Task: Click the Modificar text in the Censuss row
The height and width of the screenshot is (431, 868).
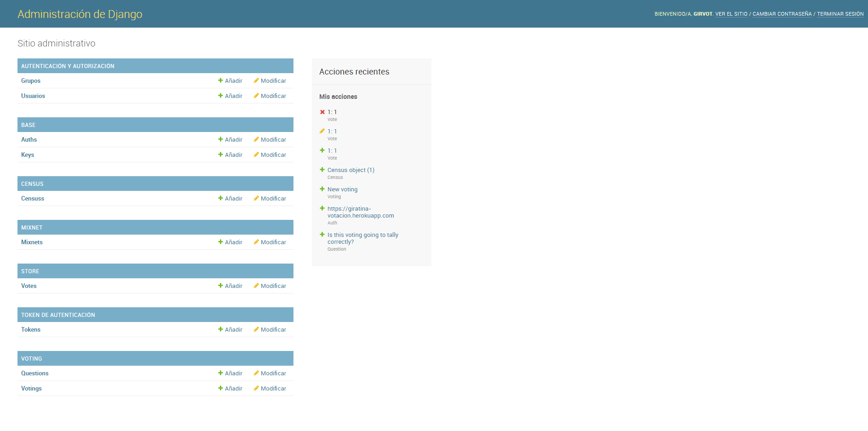Action: click(x=273, y=199)
